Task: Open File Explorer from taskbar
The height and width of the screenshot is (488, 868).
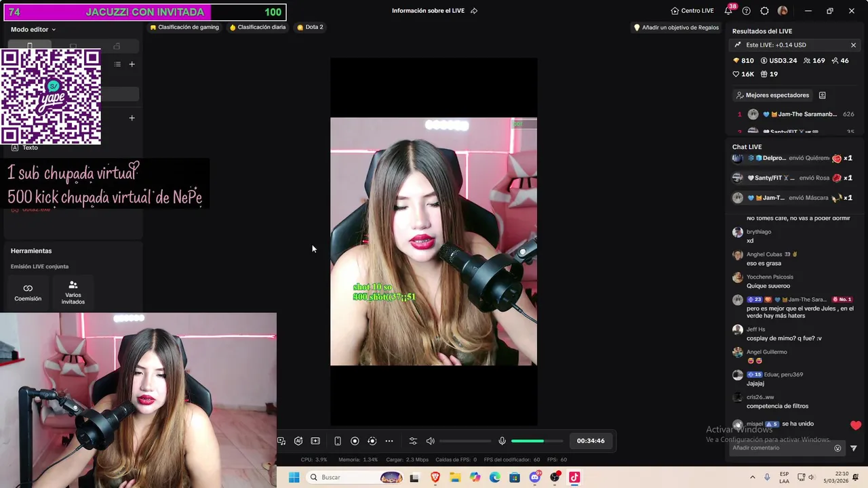Action: (455, 477)
